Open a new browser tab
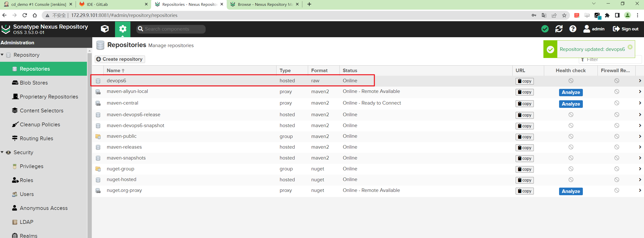This screenshot has width=644, height=238. pos(309,4)
